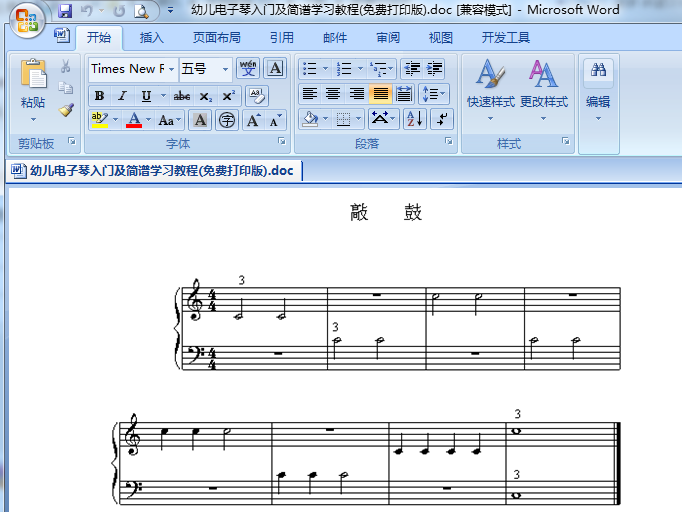Align text right
This screenshot has height=512, width=682.
coord(357,94)
